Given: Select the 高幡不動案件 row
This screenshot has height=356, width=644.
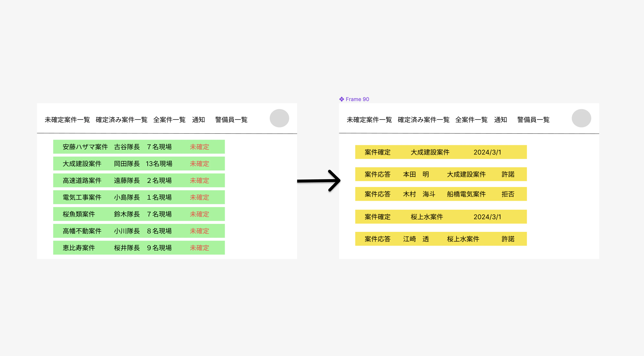Looking at the screenshot, I should [139, 231].
